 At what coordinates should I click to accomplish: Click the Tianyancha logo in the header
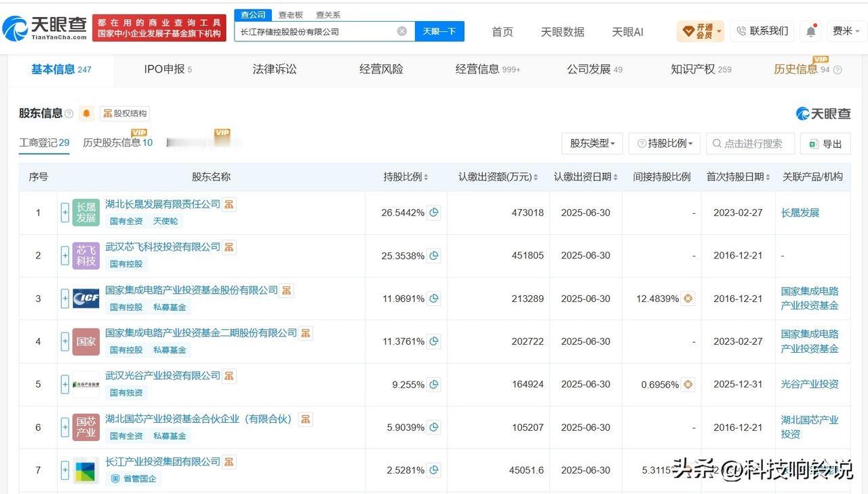tap(45, 28)
